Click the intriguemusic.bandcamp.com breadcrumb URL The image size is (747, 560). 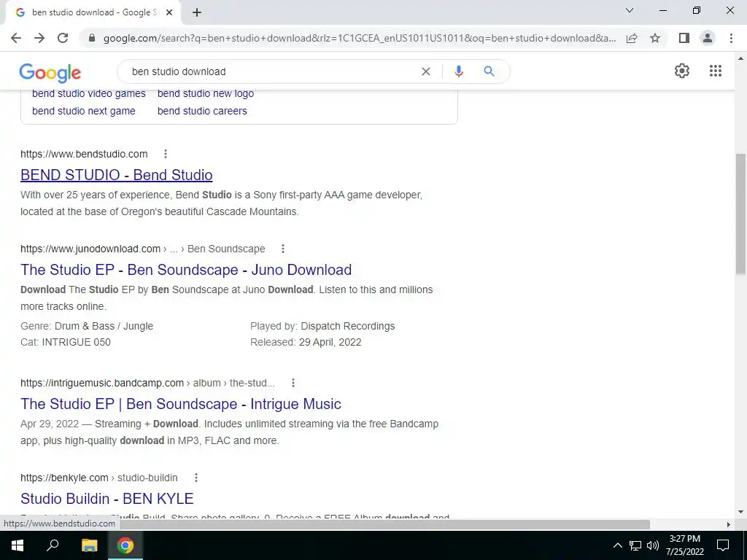[x=147, y=383]
